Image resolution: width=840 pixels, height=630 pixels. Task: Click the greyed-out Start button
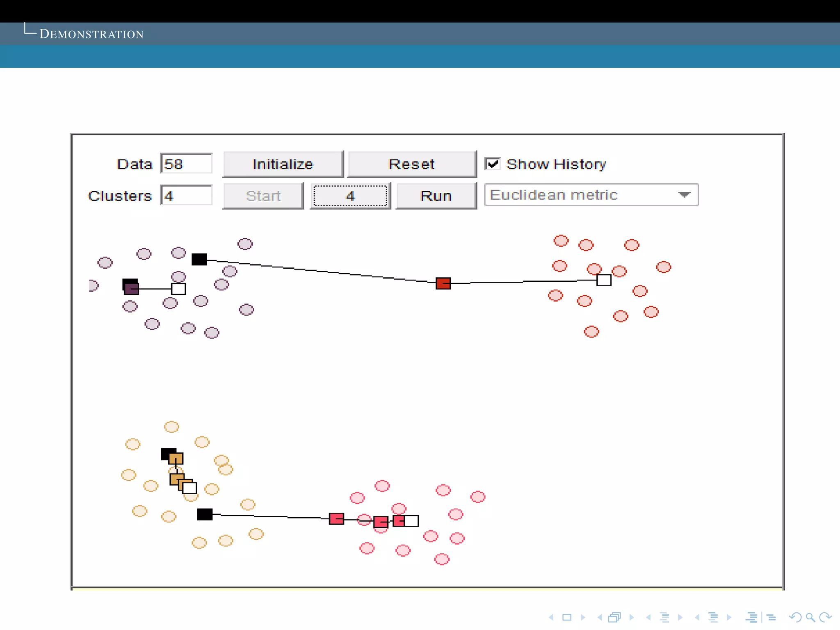[263, 196]
